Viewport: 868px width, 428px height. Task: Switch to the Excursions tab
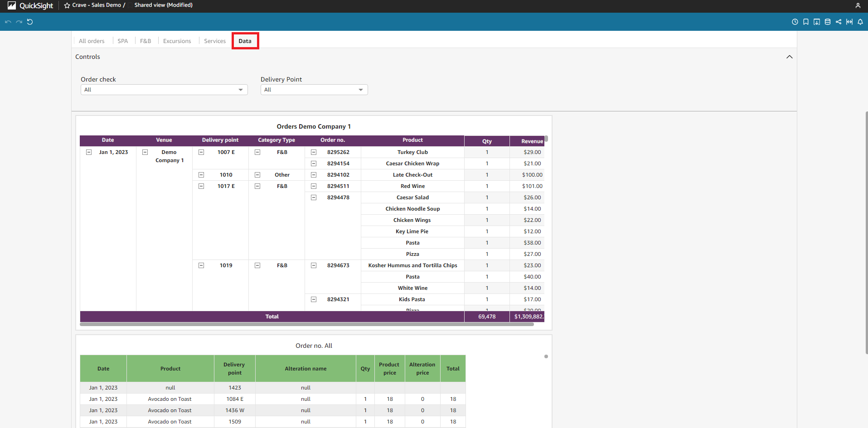[x=177, y=41]
